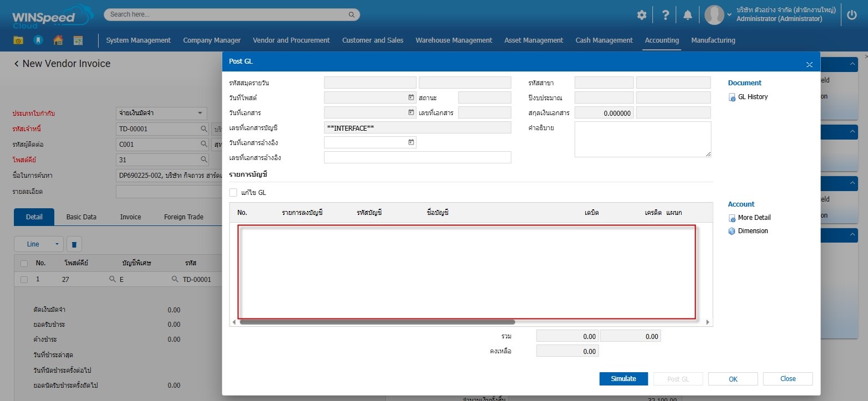Click the help question mark icon

point(666,15)
